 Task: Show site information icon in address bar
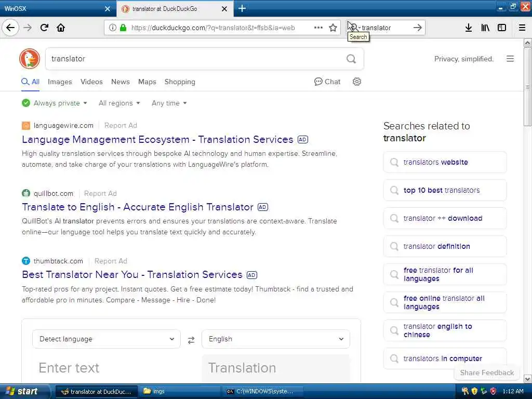112,28
